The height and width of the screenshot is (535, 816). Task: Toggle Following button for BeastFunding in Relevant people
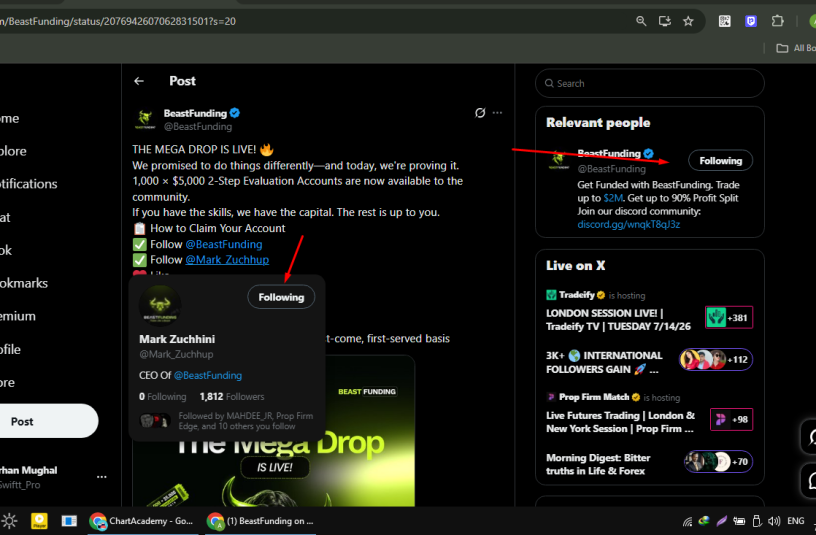click(720, 161)
